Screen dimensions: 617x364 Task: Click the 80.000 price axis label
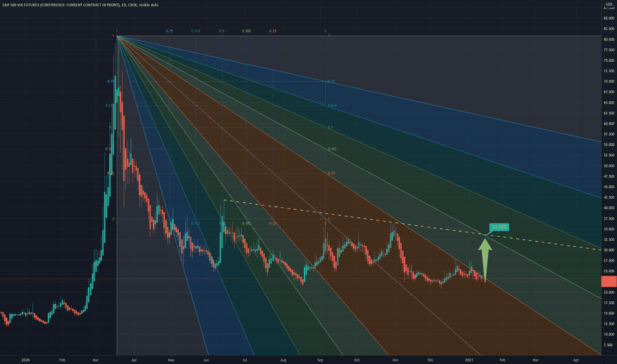tap(609, 39)
